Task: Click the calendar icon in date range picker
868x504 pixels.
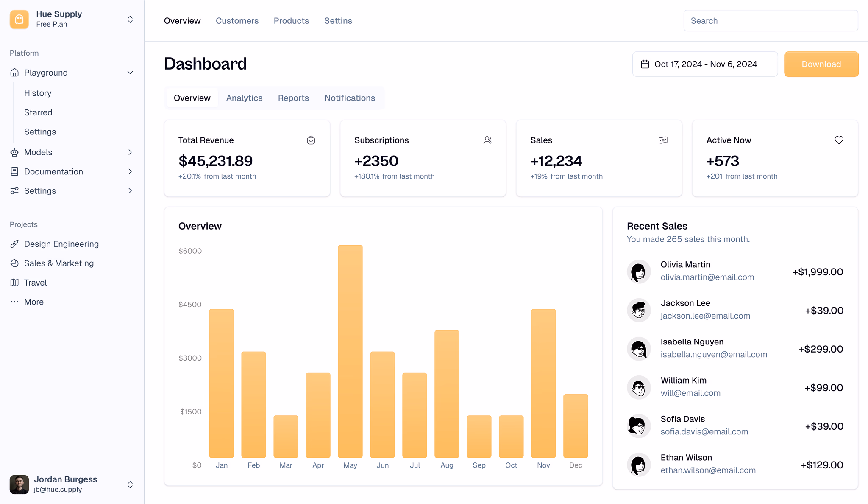Action: 645,64
